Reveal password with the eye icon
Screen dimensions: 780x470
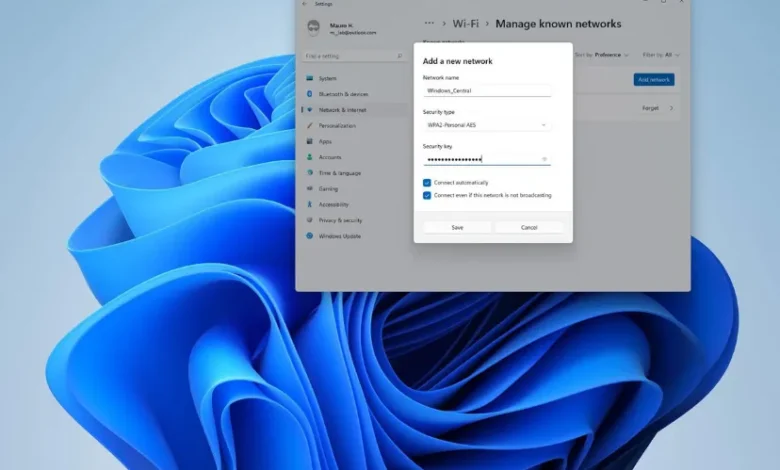pyautogui.click(x=544, y=159)
